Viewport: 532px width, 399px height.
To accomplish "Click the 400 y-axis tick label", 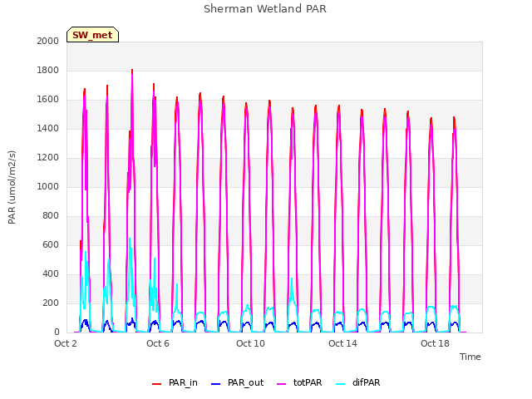I will [51, 273].
